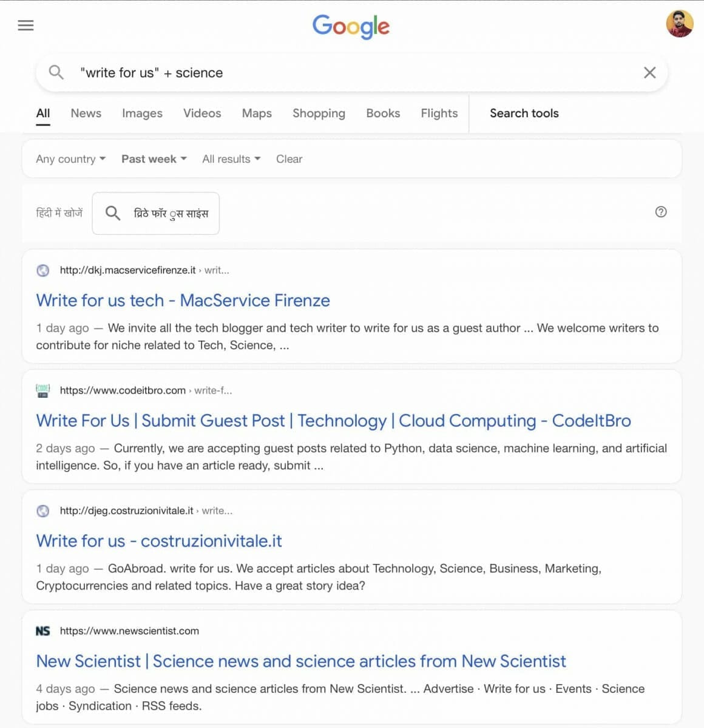The height and width of the screenshot is (728, 704).
Task: Click the globe favicon for macservicefirenze.it result
Action: (42, 270)
